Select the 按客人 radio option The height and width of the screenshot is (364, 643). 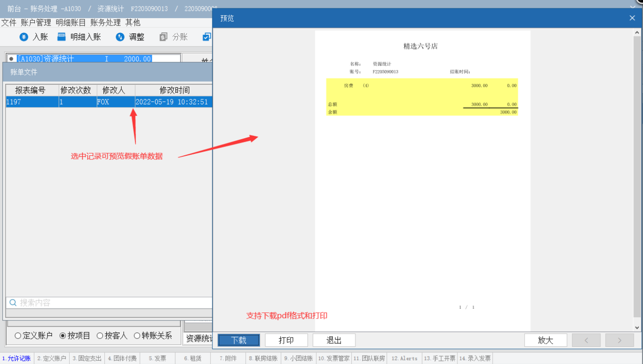pyautogui.click(x=100, y=336)
